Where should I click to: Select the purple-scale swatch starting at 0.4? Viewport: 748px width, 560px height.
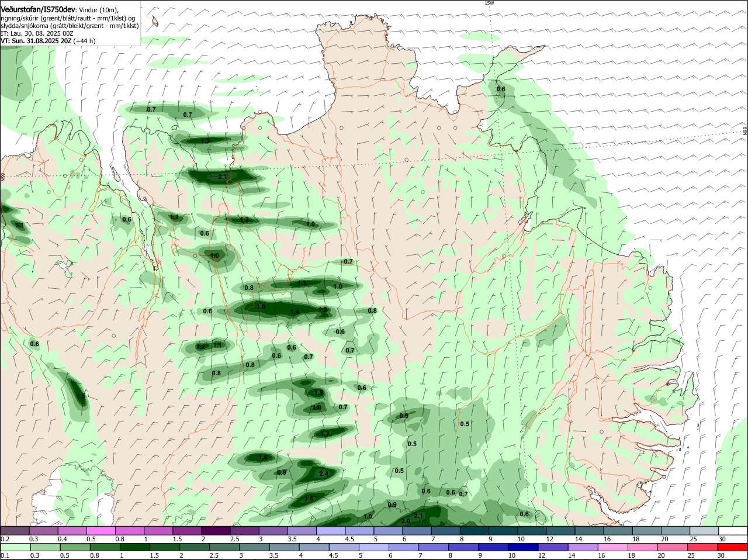point(72,531)
